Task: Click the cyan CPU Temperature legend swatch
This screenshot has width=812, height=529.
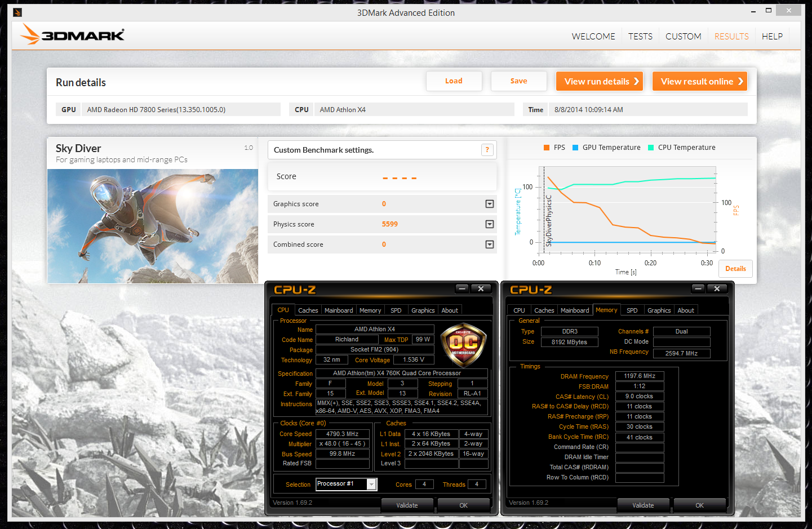Action: (x=651, y=148)
